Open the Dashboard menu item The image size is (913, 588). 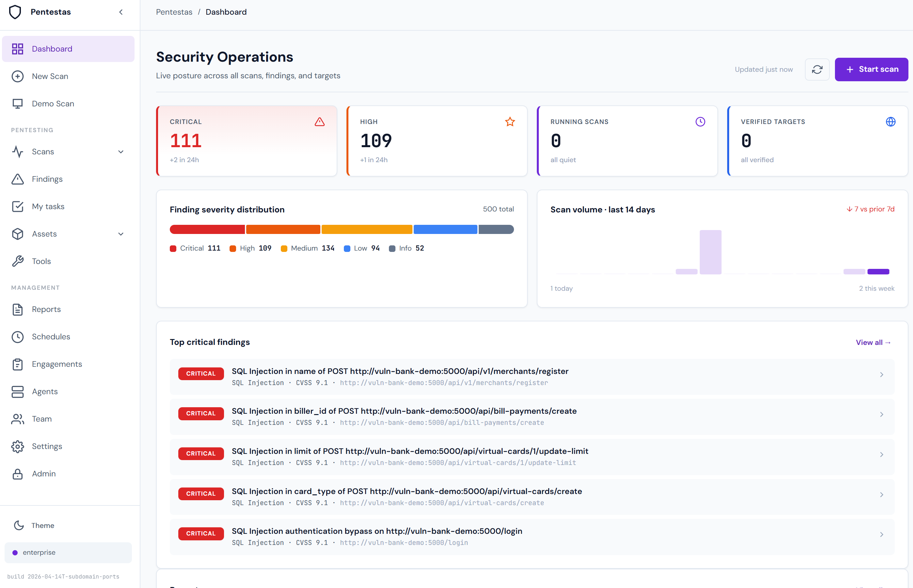point(68,49)
